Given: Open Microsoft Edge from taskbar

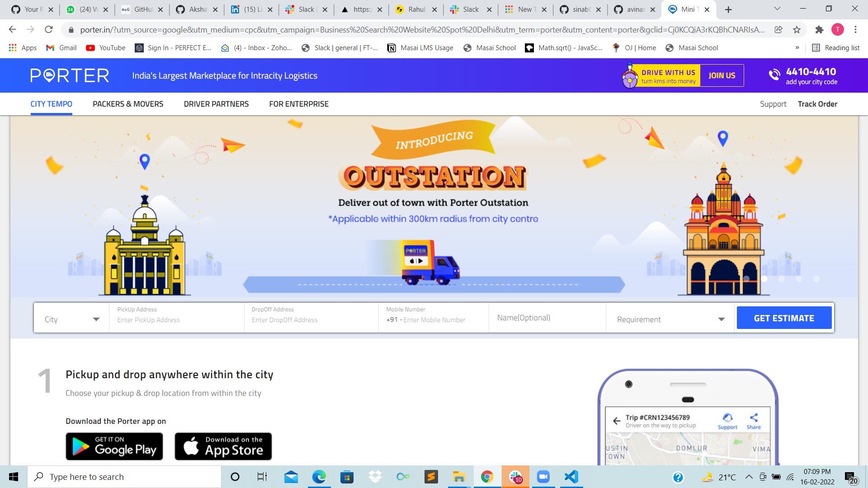Looking at the screenshot, I should 319,477.
